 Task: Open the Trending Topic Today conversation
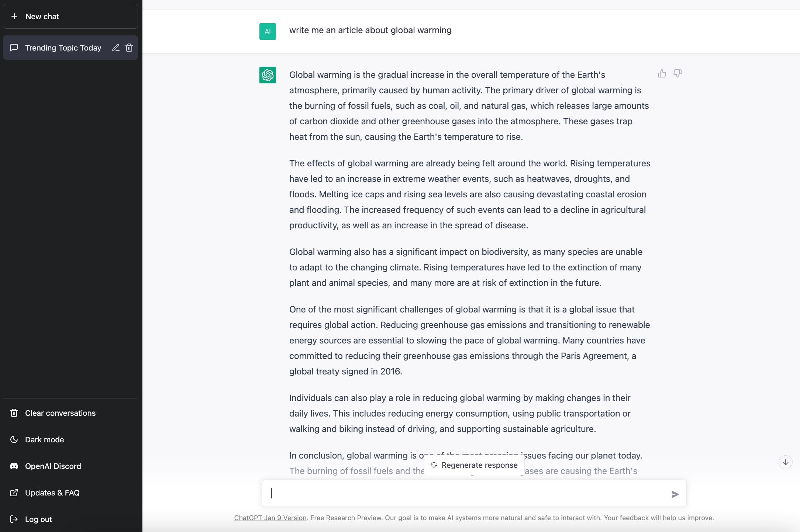coord(63,48)
